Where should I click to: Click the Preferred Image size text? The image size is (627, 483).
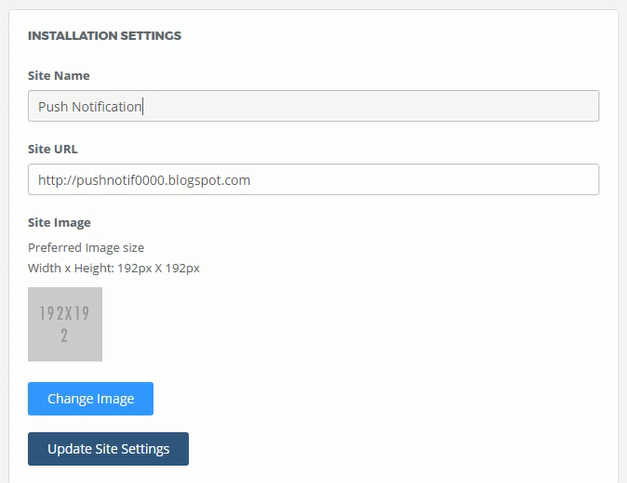[x=93, y=247]
